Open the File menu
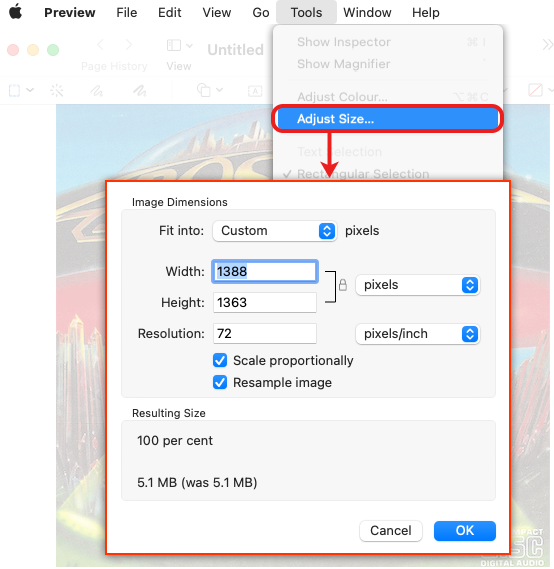This screenshot has height=569, width=554. (x=127, y=13)
